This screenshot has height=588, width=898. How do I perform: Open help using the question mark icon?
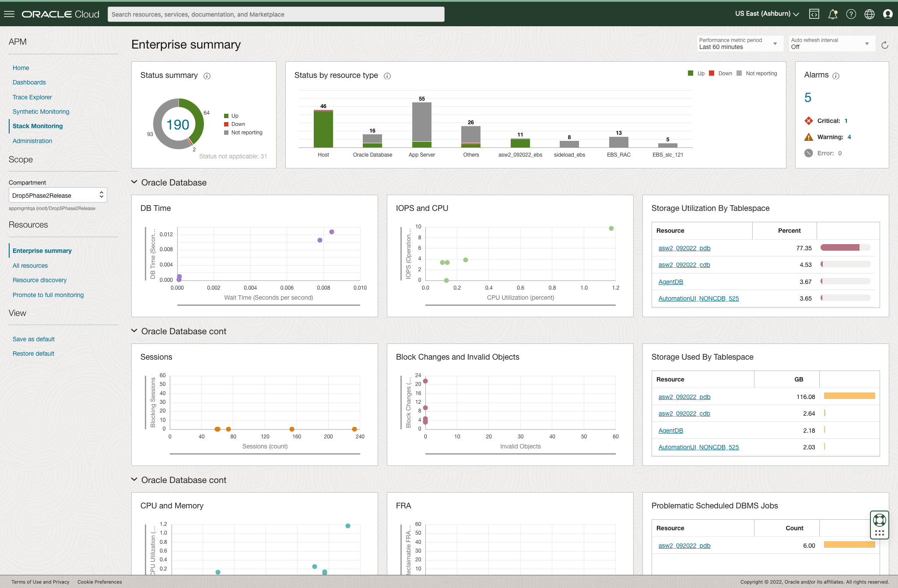851,14
